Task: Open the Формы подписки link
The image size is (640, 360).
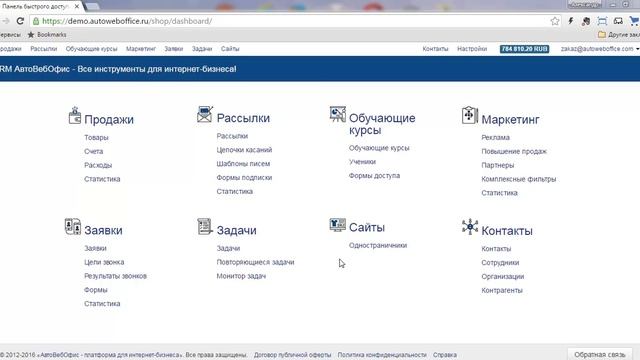Action: tap(244, 178)
